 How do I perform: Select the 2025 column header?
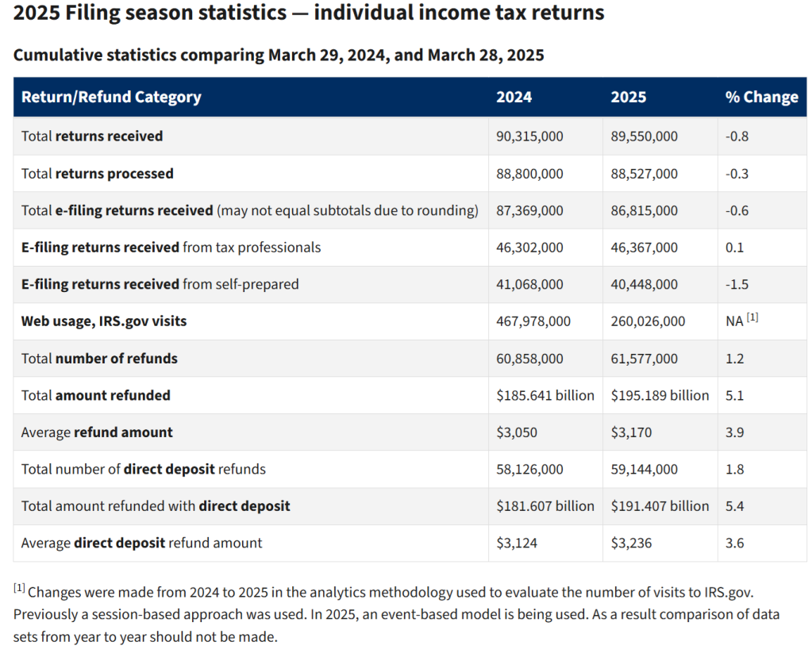pyautogui.click(x=629, y=97)
